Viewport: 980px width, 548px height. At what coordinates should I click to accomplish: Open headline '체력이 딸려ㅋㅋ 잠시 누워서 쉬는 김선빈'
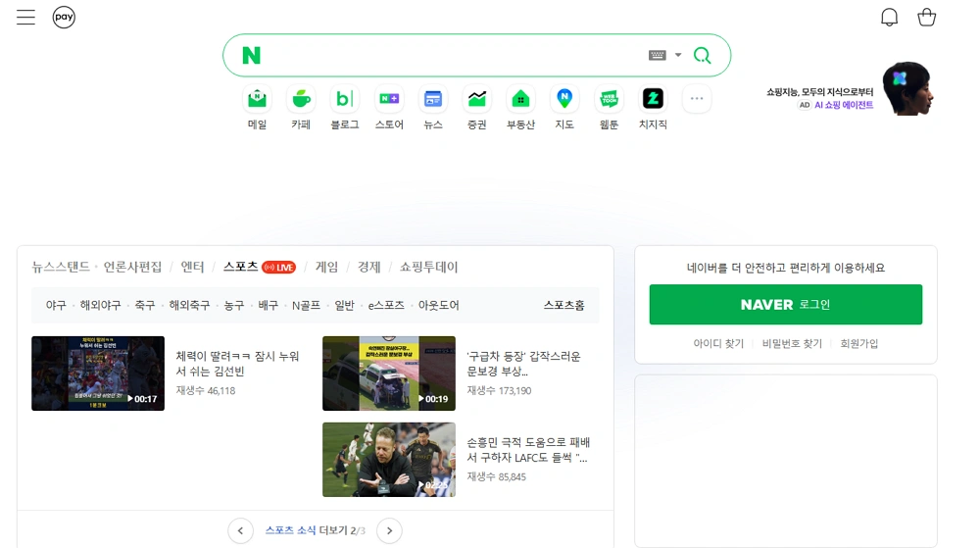tap(237, 364)
